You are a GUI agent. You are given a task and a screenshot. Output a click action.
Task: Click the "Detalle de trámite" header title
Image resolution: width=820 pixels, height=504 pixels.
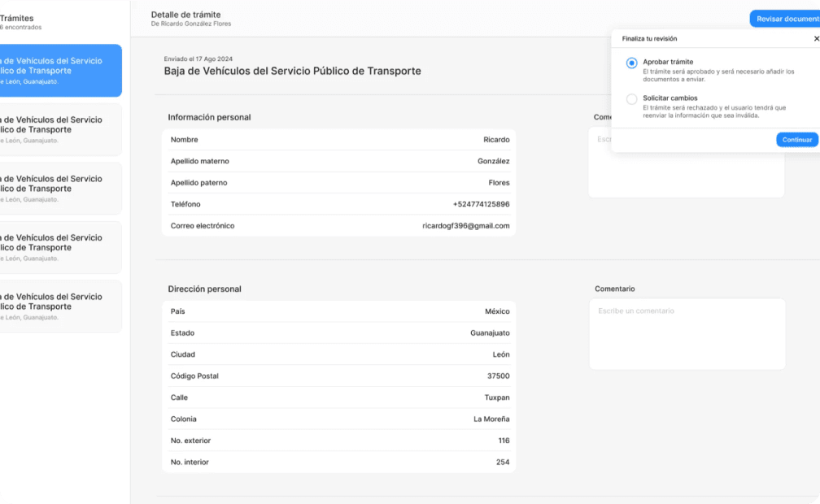tap(185, 15)
